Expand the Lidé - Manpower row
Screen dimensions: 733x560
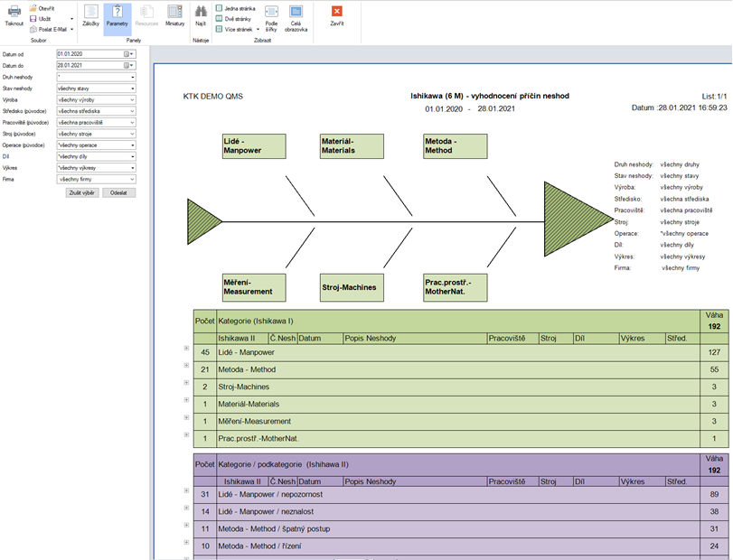tap(186, 349)
